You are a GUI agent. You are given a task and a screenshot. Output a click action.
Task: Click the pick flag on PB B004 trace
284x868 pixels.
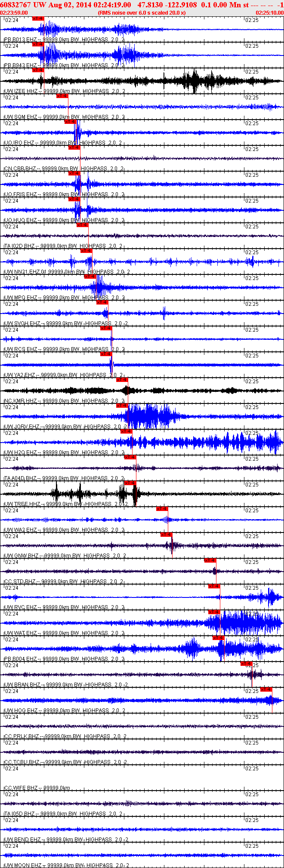tap(219, 638)
